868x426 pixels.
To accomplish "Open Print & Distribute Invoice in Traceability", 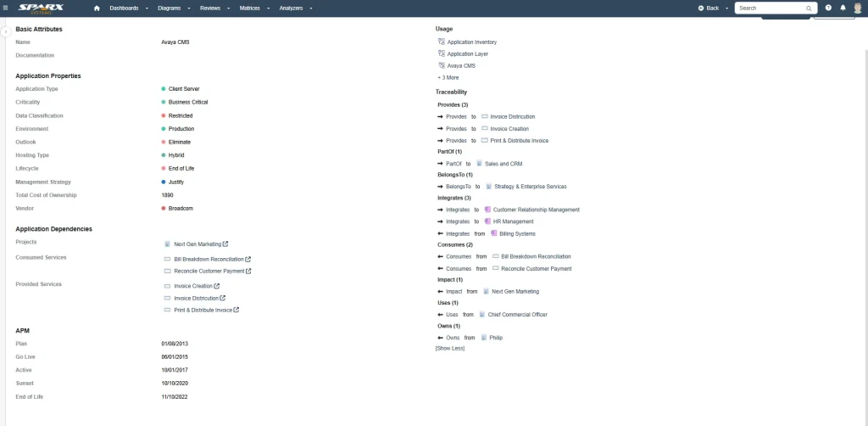I will (x=520, y=141).
